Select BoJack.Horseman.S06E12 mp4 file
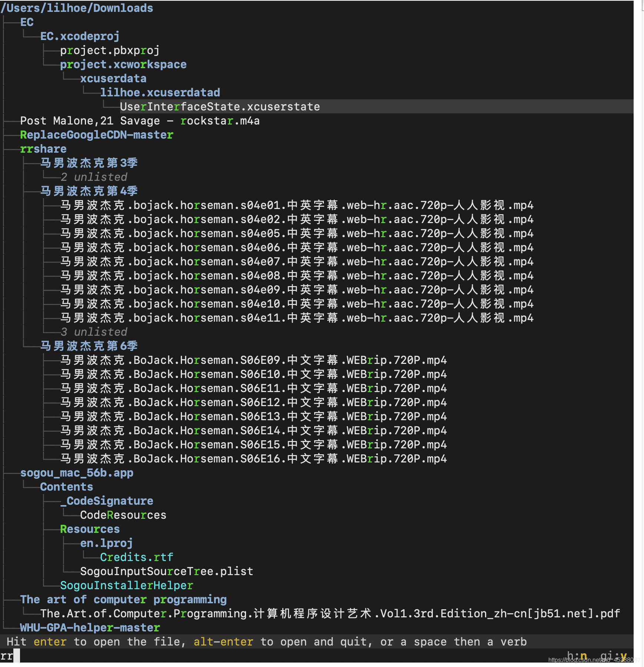 pos(253,402)
